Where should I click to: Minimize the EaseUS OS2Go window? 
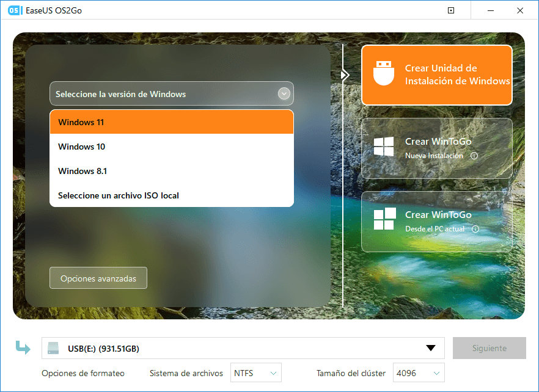tap(491, 10)
